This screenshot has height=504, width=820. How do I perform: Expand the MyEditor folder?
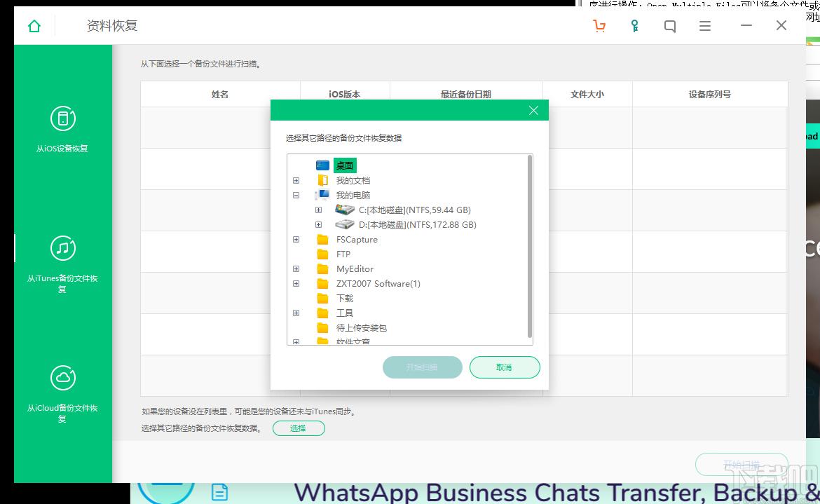coord(296,268)
